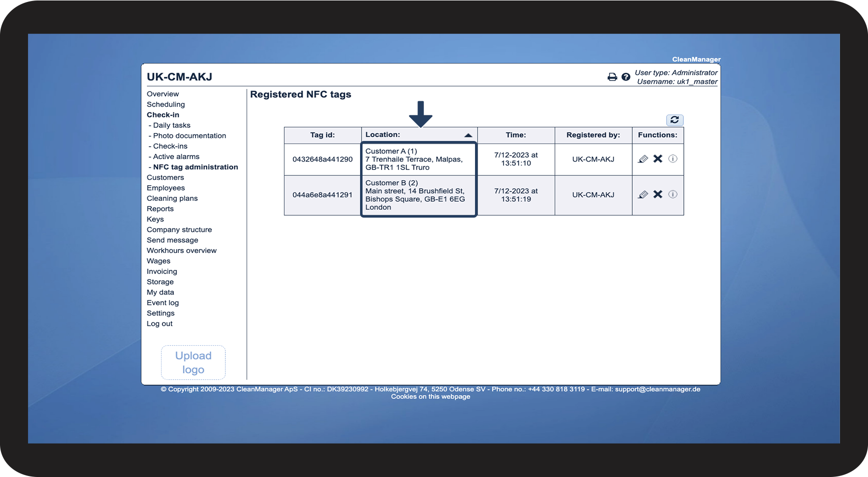Click Log out
Image resolution: width=868 pixels, height=477 pixels.
[160, 324]
